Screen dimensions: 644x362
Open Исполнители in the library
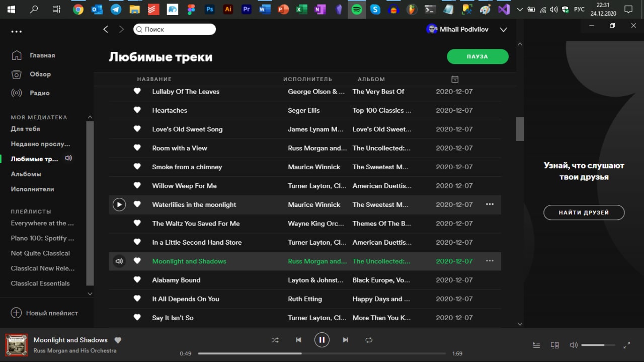coord(33,189)
